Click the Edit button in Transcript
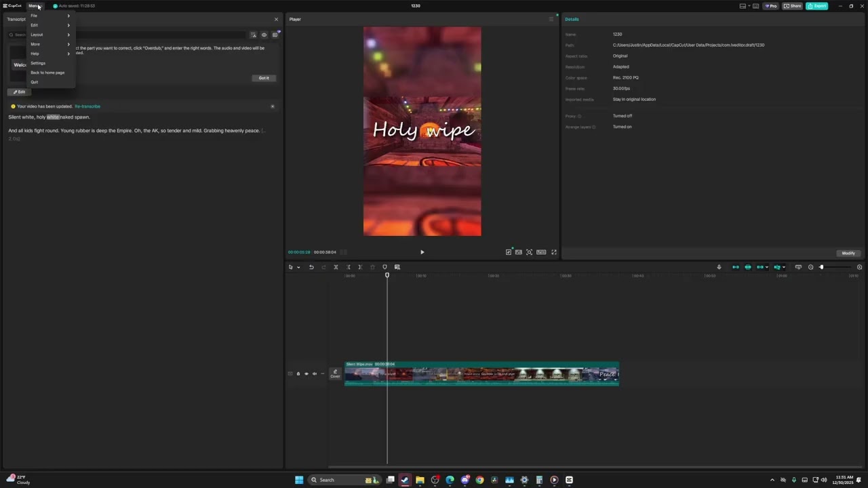Screen dimensions: 868x488 tap(19, 92)
